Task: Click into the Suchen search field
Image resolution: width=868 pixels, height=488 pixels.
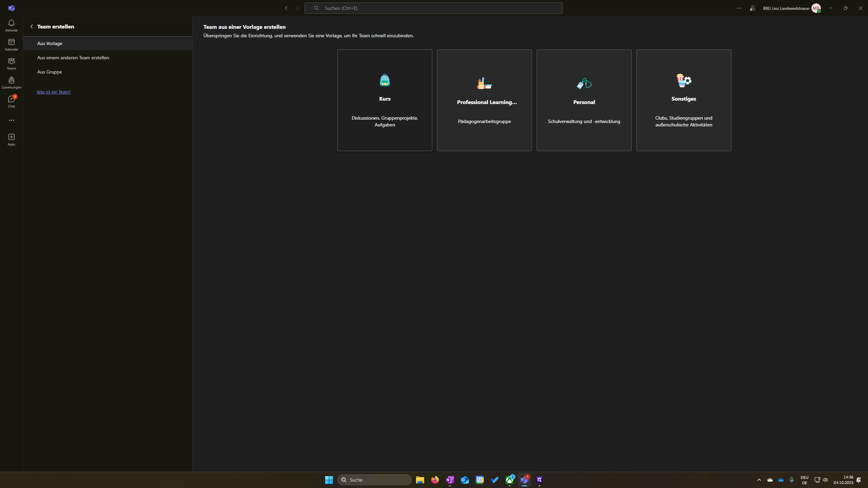Action: (433, 8)
